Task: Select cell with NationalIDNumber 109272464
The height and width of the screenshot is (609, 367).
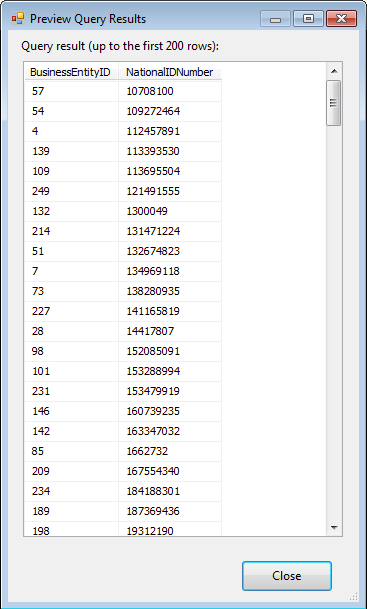Action: [x=170, y=111]
